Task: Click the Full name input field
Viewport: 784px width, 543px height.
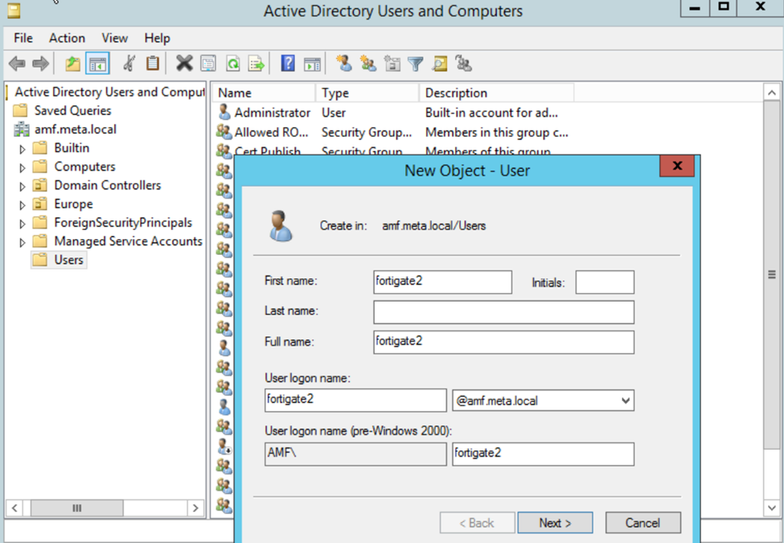Action: click(x=504, y=342)
